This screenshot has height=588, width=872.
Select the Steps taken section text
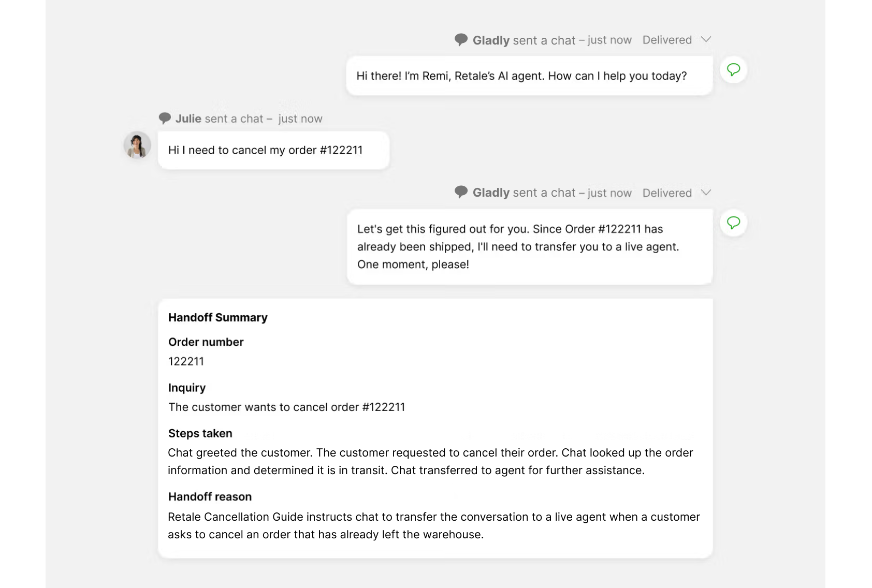(x=430, y=461)
